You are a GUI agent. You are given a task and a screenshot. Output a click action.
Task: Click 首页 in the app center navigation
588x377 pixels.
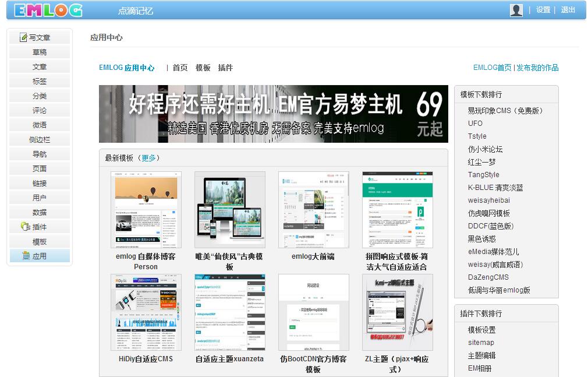point(179,68)
